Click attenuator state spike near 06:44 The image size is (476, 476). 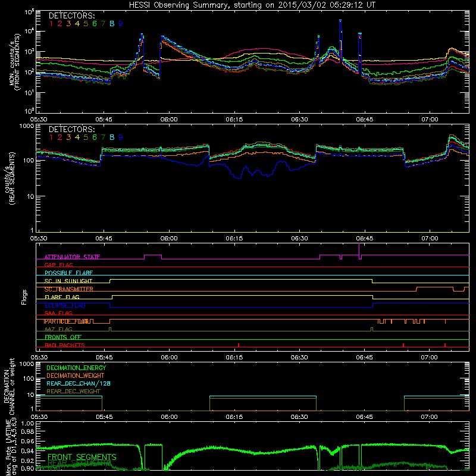(359, 250)
